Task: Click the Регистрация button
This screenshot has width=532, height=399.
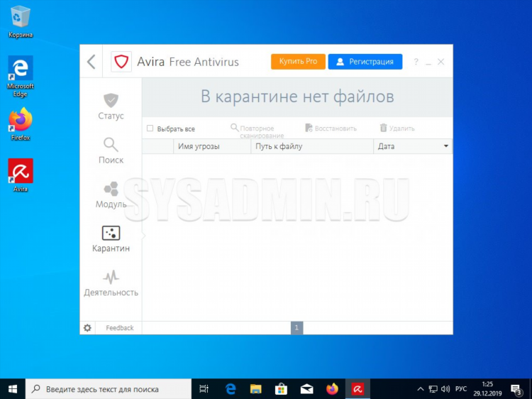Action: click(365, 62)
